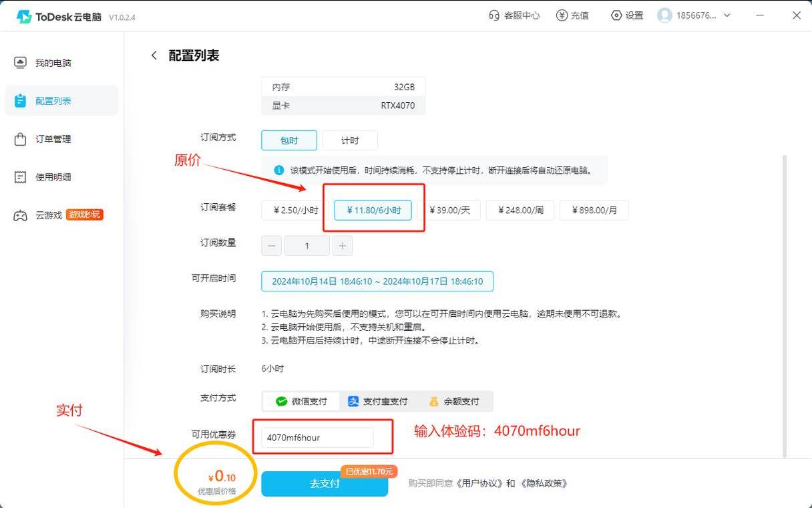Open 使用明细 in sidebar

[x=53, y=177]
